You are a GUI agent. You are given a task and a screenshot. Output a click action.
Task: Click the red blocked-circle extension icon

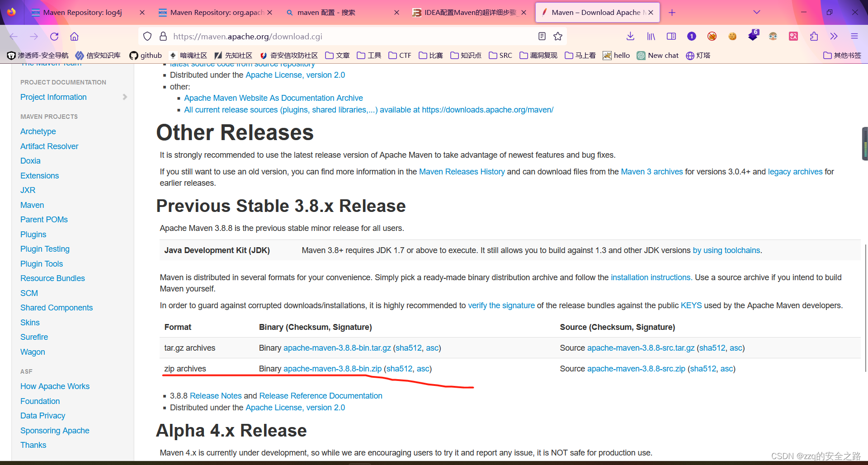coord(712,37)
